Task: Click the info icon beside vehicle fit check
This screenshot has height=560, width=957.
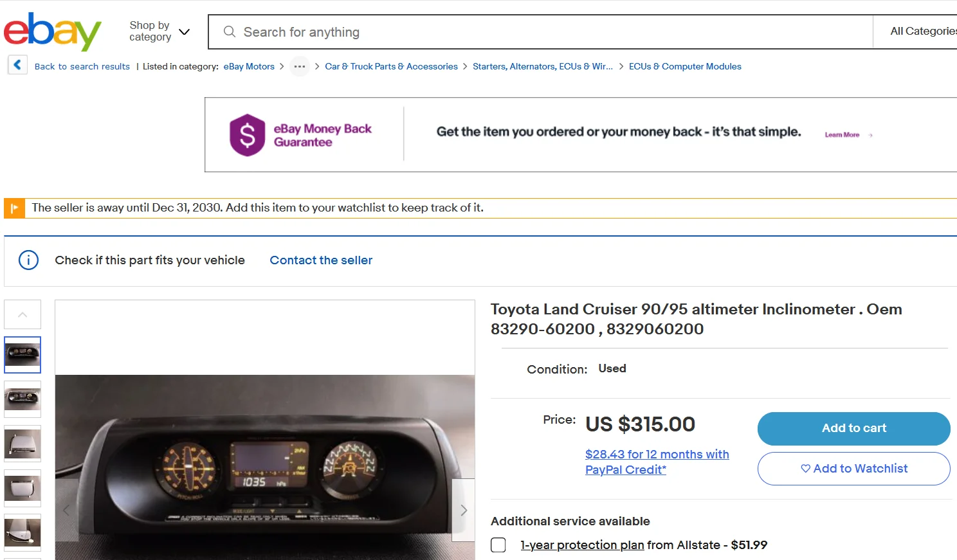Action: 28,260
